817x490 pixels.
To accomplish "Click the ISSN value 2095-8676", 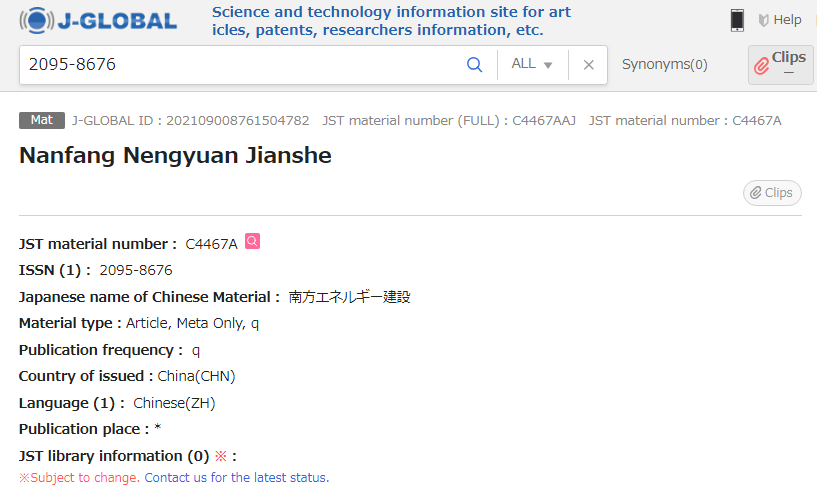I will tap(135, 270).
